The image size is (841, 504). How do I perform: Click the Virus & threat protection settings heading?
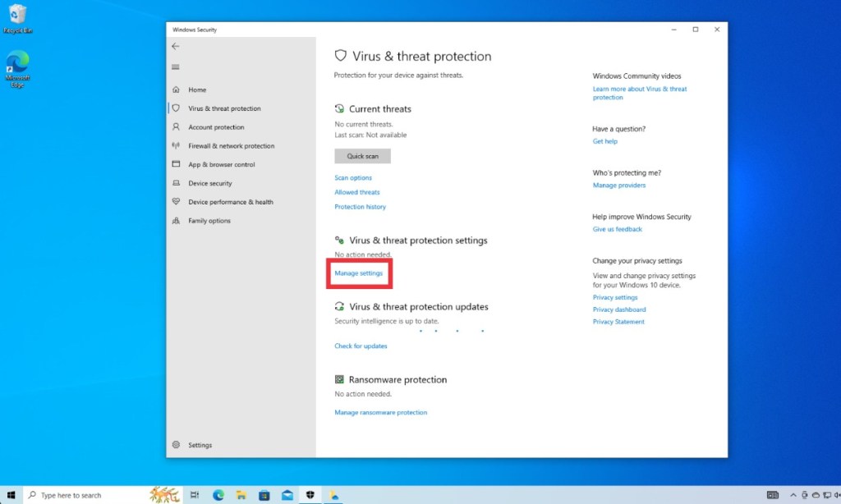pyautogui.click(x=418, y=241)
